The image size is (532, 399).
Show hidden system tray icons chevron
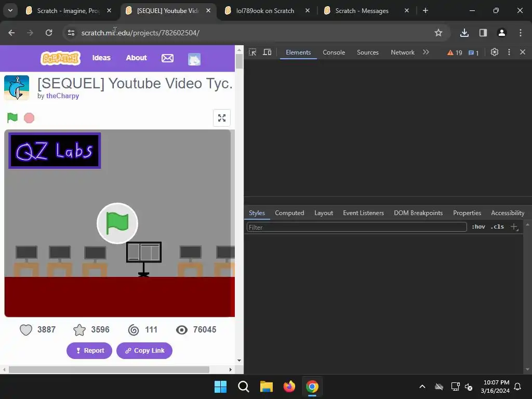[422, 387]
